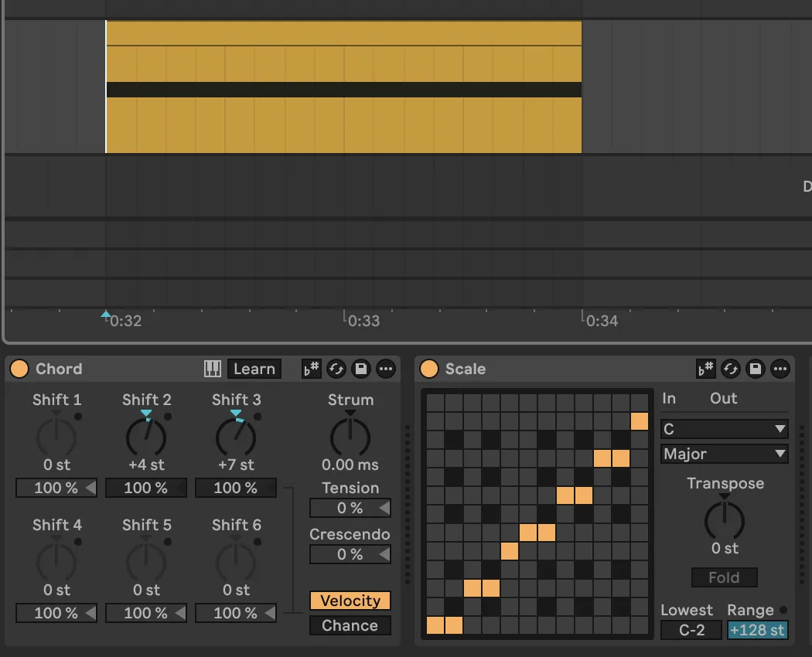
Task: Toggle the Fold button in Scale
Action: tap(725, 577)
